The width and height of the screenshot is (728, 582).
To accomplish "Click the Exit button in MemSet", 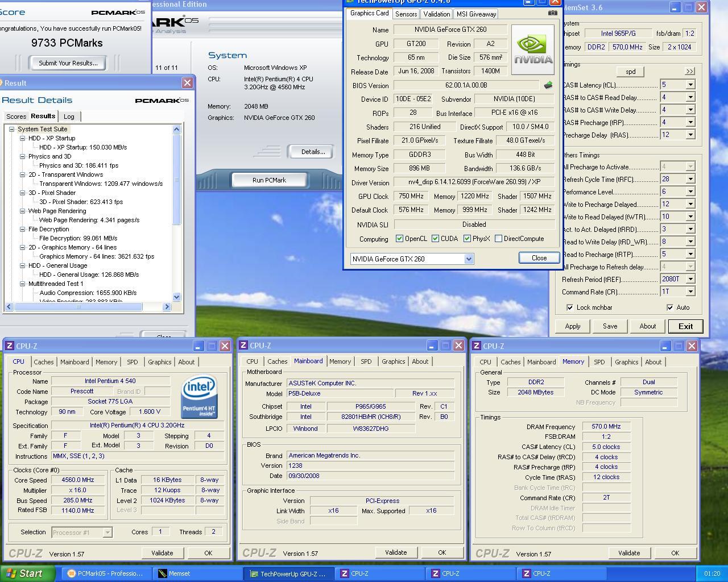I will pyautogui.click(x=685, y=326).
